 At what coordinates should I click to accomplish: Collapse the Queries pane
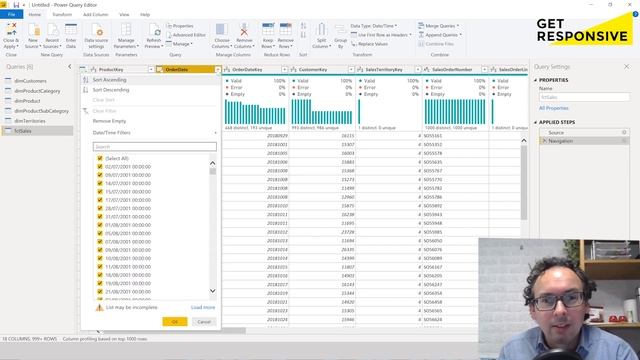(69, 67)
